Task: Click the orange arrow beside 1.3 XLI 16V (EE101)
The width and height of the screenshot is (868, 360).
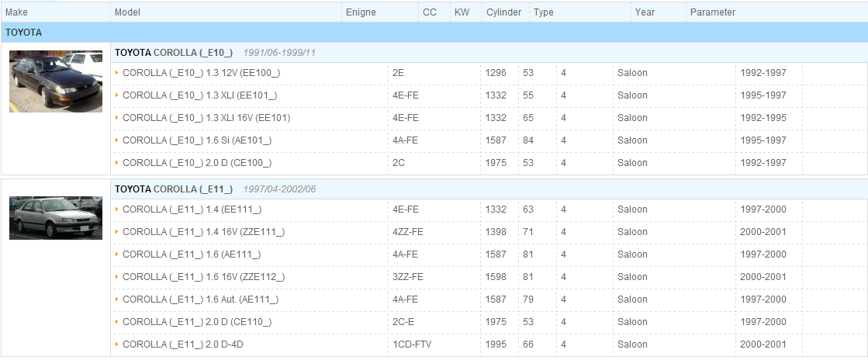Action: (x=117, y=117)
